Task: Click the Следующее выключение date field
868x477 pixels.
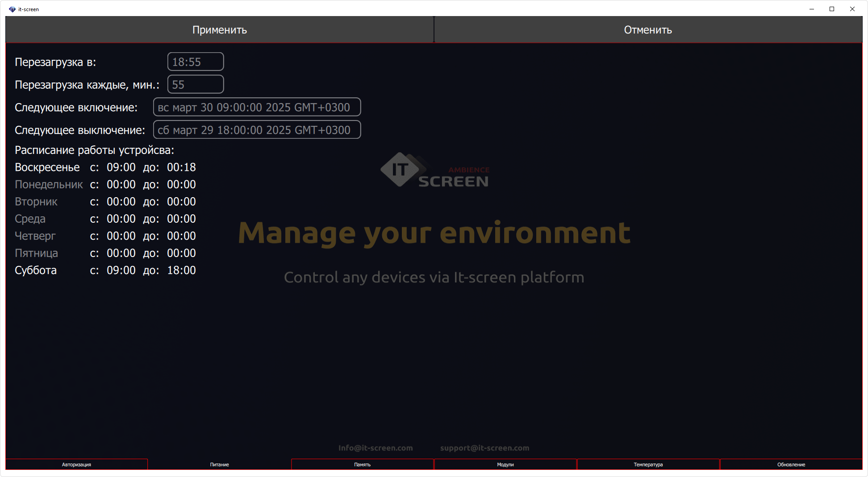Action: pyautogui.click(x=257, y=130)
